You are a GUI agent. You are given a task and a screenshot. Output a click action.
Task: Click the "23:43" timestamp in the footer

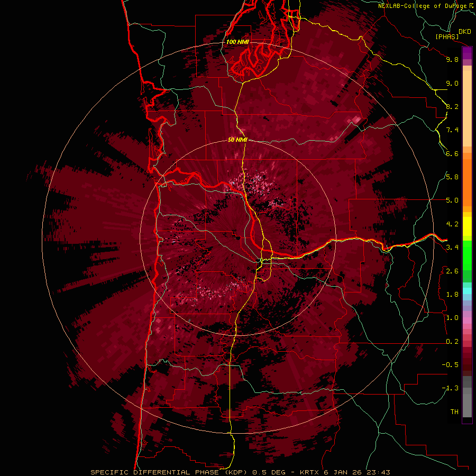point(378,472)
